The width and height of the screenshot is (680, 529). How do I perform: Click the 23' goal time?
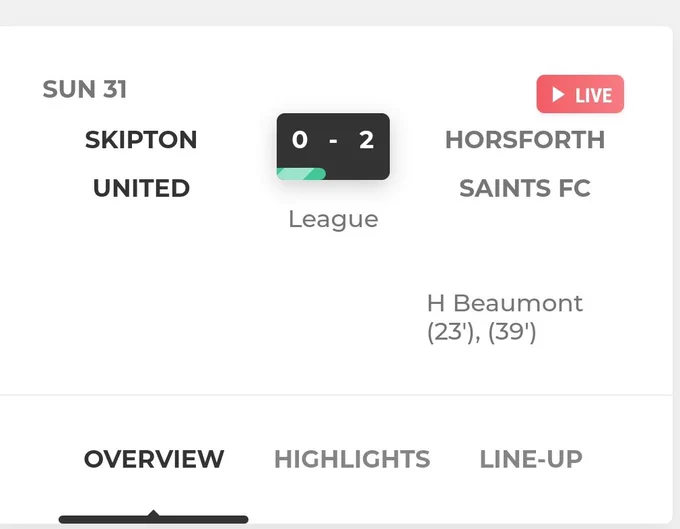tap(451, 333)
